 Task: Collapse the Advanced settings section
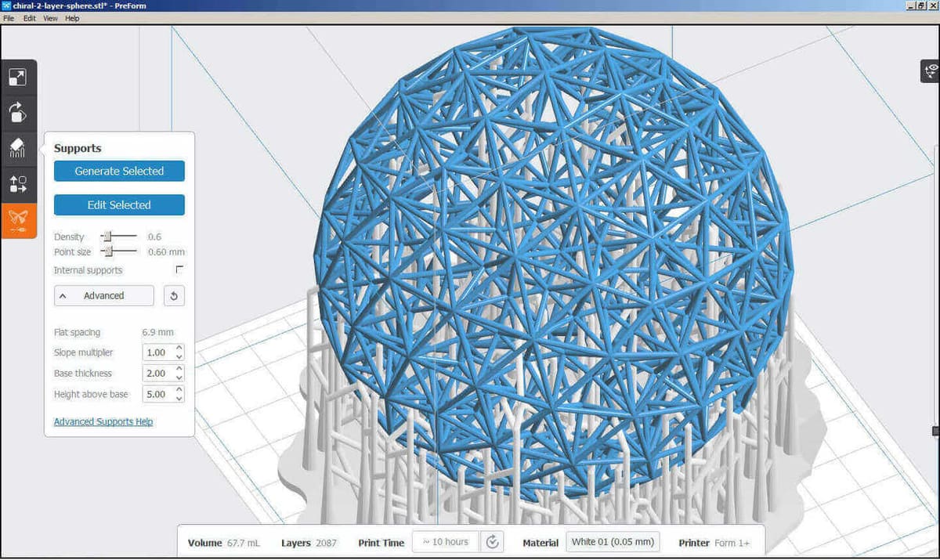[x=103, y=296]
